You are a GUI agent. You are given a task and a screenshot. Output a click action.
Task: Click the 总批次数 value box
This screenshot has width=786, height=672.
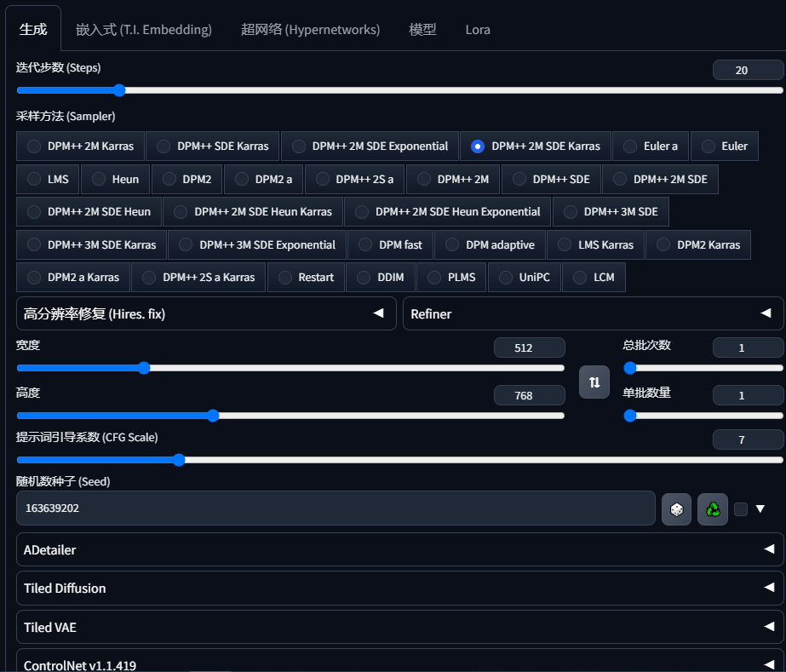(x=748, y=347)
